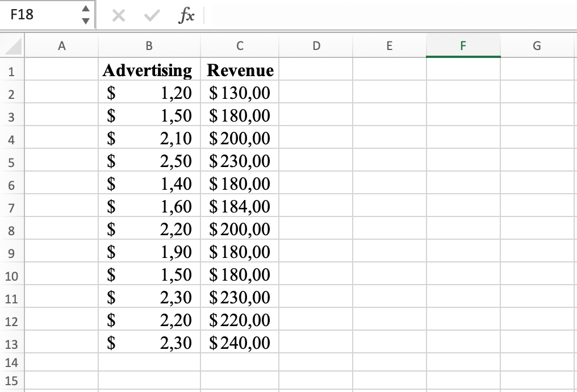
Task: Select the Revenue header cell
Action: [x=239, y=70]
